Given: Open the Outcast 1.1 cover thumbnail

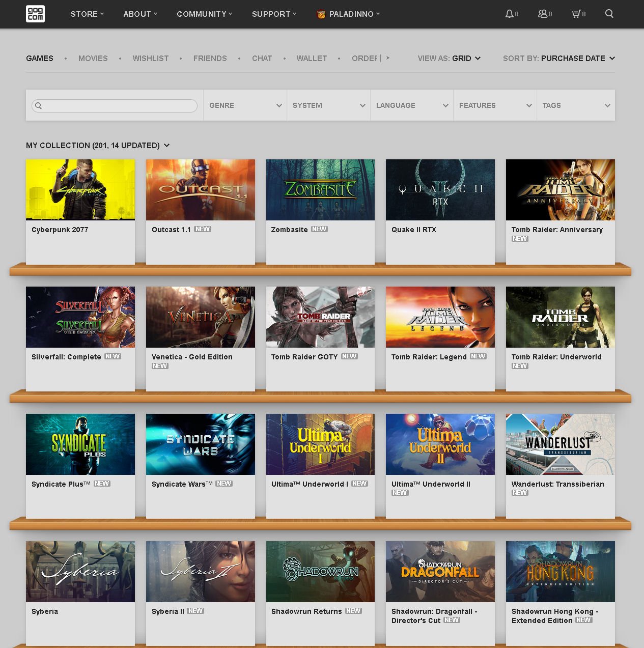Looking at the screenshot, I should point(201,190).
